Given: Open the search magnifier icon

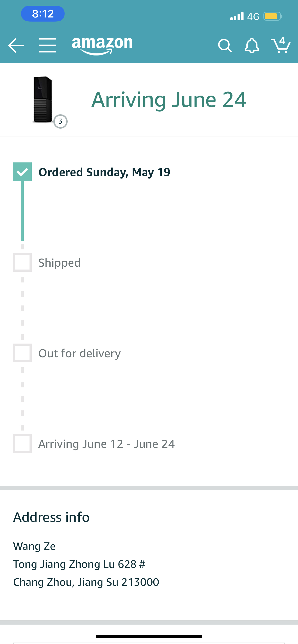Looking at the screenshot, I should coord(225,46).
